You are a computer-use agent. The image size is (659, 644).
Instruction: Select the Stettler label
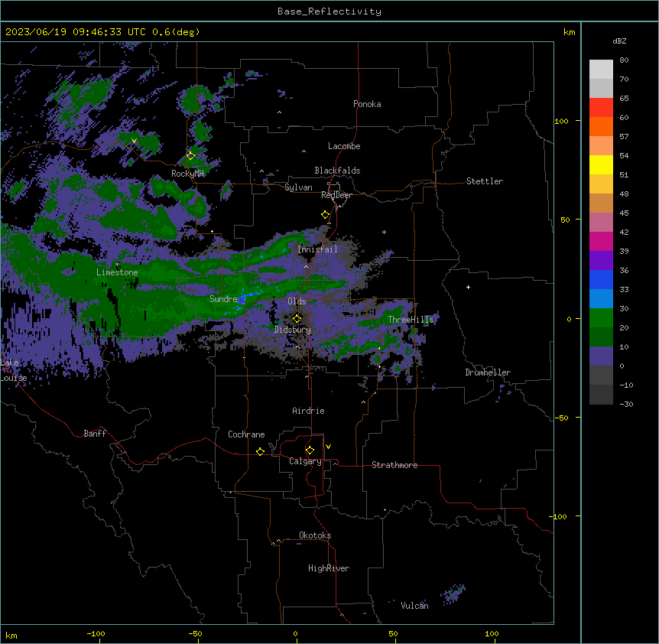[484, 181]
